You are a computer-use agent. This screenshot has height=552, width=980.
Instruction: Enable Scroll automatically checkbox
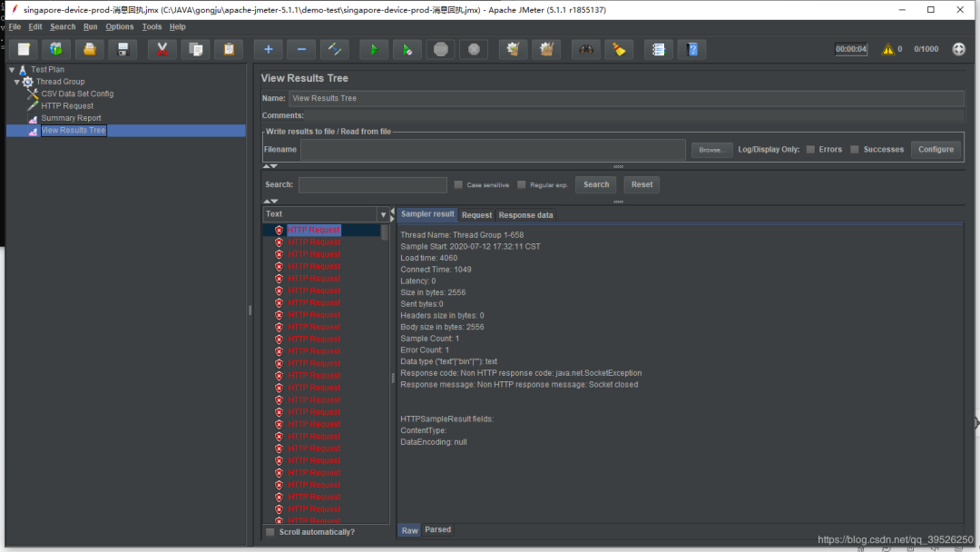[x=270, y=532]
